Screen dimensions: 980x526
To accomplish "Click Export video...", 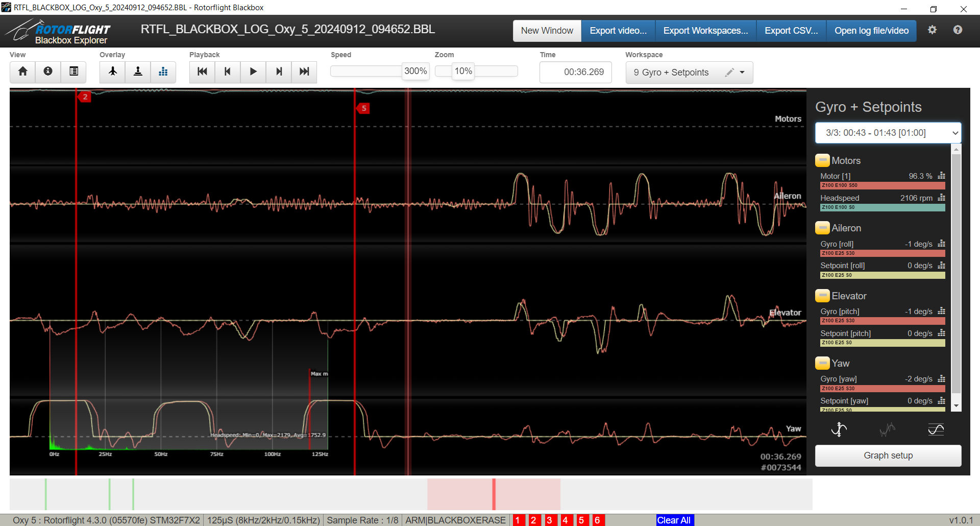I will click(x=618, y=31).
